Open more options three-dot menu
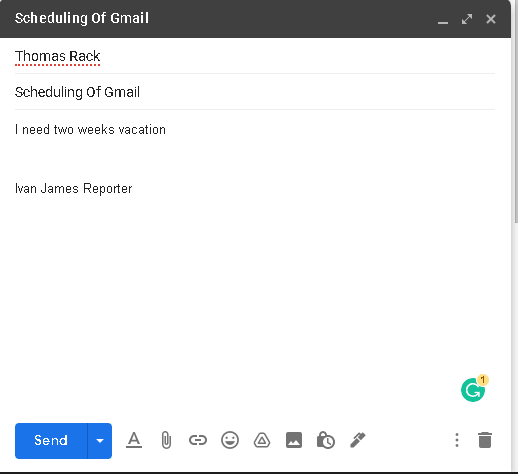Image resolution: width=518 pixels, height=474 pixels. click(457, 440)
